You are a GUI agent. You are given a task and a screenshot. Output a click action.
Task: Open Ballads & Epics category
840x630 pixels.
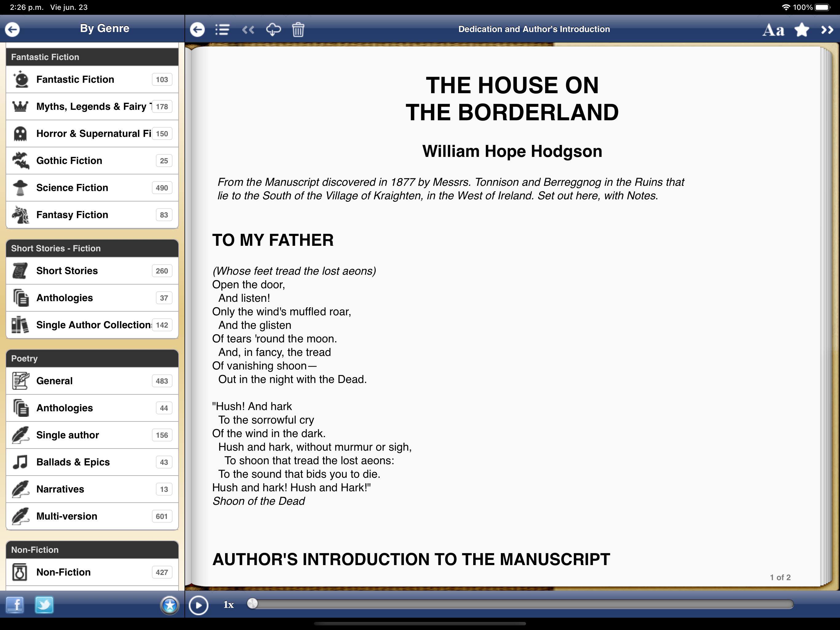point(92,462)
